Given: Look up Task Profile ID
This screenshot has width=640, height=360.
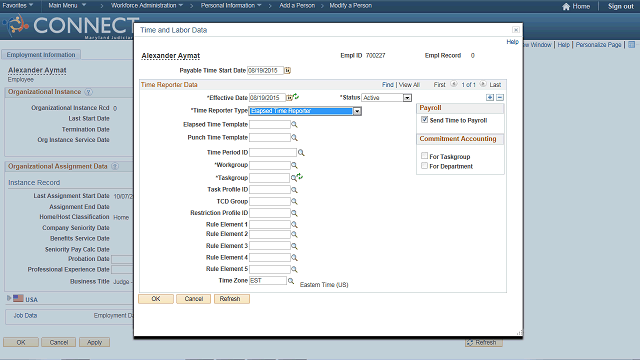Looking at the screenshot, I should pos(294,190).
